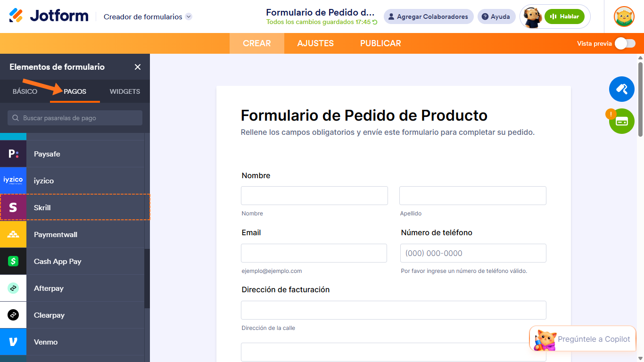The height and width of the screenshot is (362, 644).
Task: Click the Apellido last name input field
Action: [473, 196]
